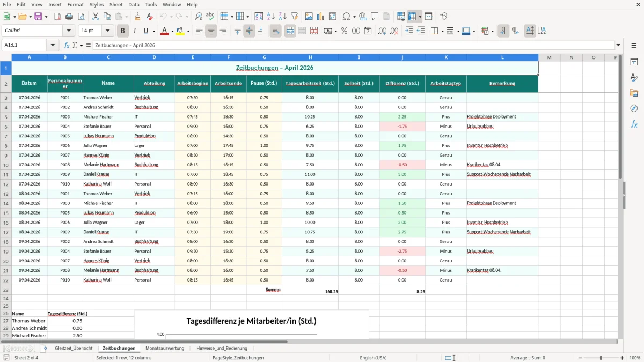Toggle Align Right
The image size is (644, 362).
pos(223,31)
